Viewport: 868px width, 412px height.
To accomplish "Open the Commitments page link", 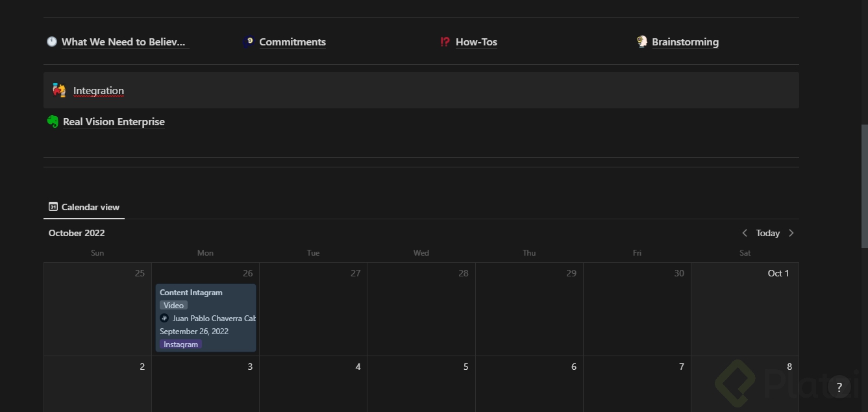I will click(x=292, y=42).
